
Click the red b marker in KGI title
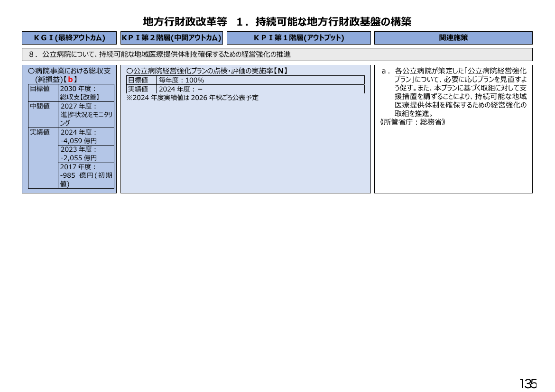pos(70,80)
